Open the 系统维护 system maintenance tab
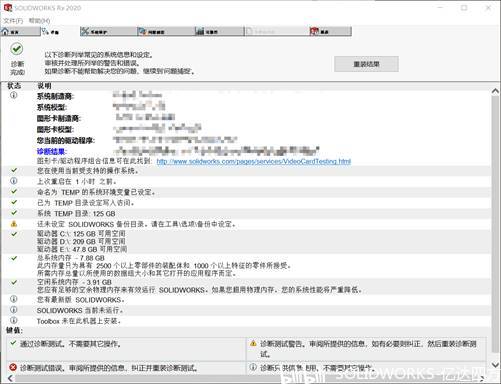Image resolution: width=501 pixels, height=384 pixels. pos(108,32)
